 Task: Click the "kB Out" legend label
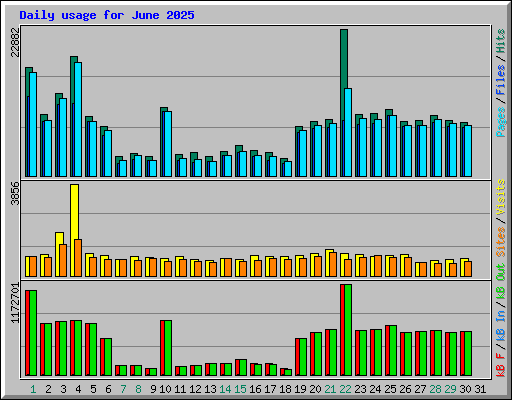pos(501,281)
